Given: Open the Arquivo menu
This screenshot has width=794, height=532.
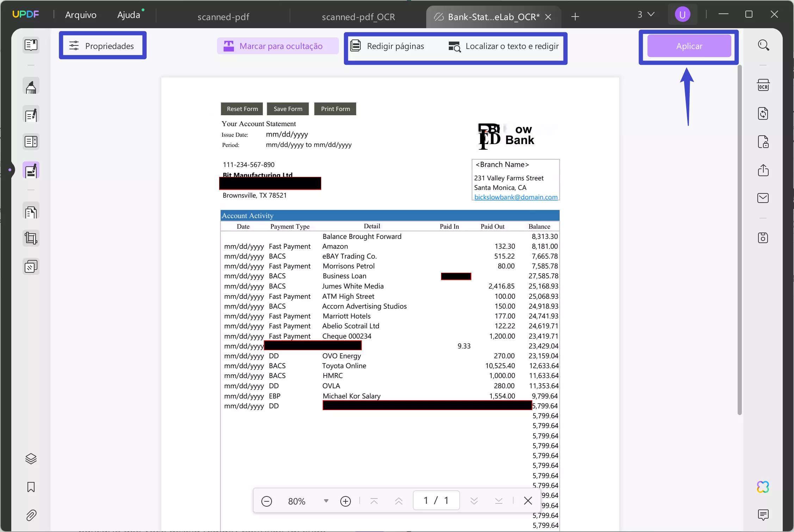Looking at the screenshot, I should click(81, 15).
